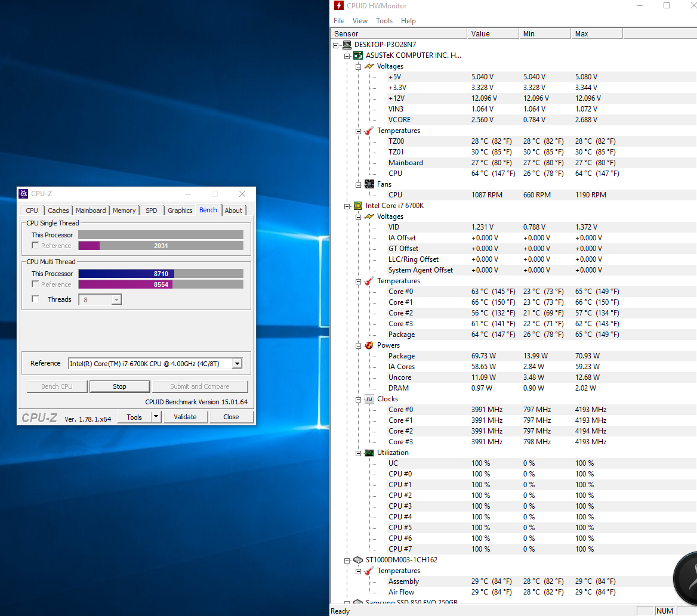The height and width of the screenshot is (616, 697).
Task: Click the Powers flame icon
Action: (x=369, y=345)
